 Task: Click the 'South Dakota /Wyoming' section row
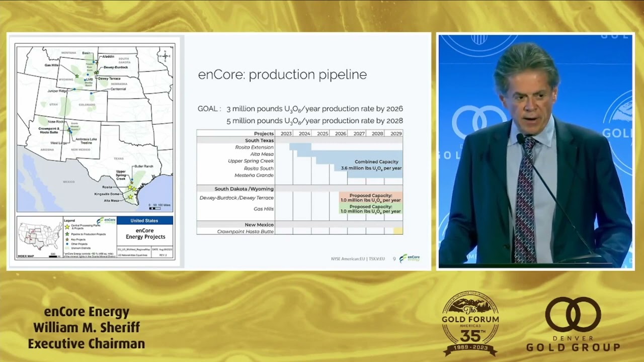(300, 189)
